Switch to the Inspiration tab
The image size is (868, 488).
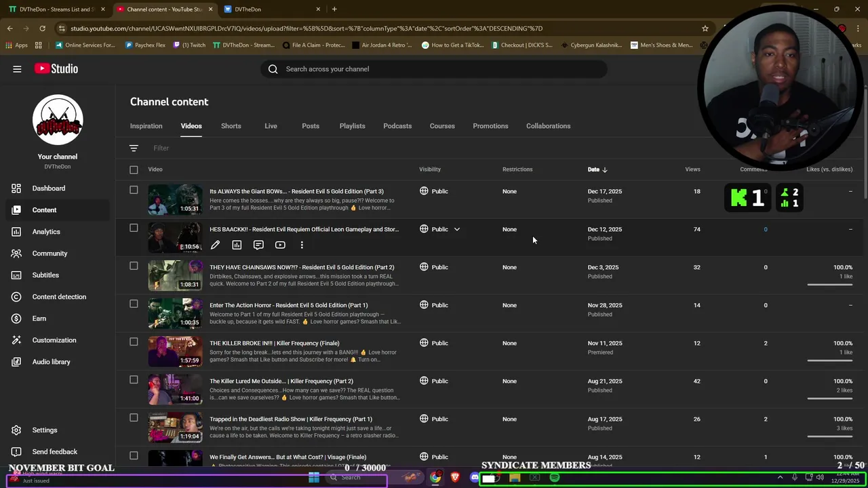pyautogui.click(x=146, y=126)
